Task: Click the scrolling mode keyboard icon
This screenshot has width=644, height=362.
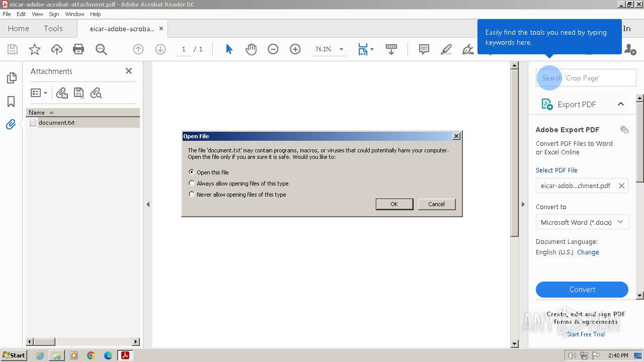Action: pos(391,49)
